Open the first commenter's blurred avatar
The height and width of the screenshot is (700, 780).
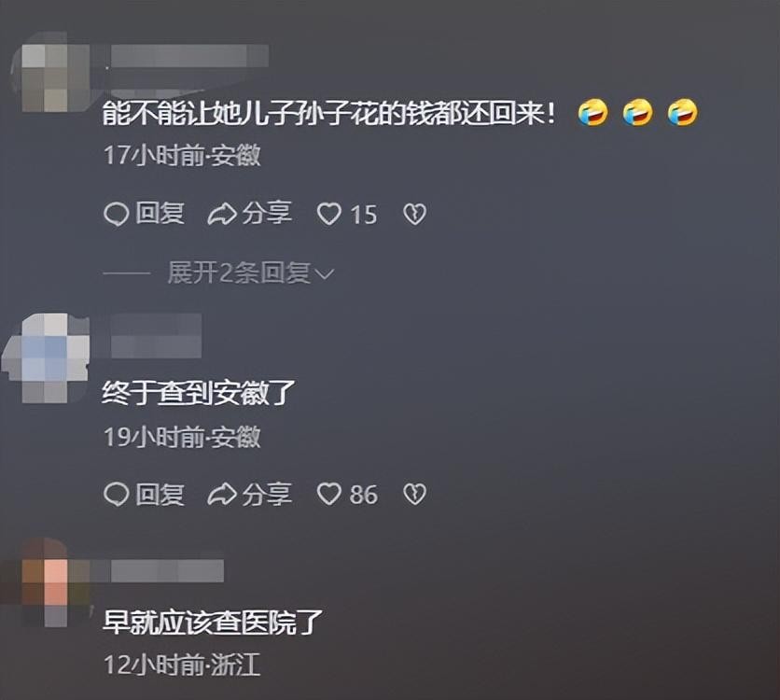tap(49, 72)
